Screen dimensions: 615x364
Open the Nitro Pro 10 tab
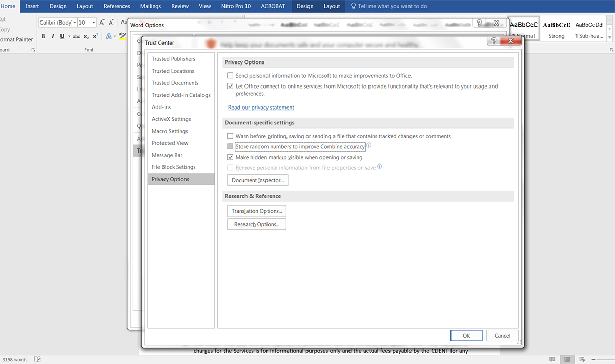(236, 6)
